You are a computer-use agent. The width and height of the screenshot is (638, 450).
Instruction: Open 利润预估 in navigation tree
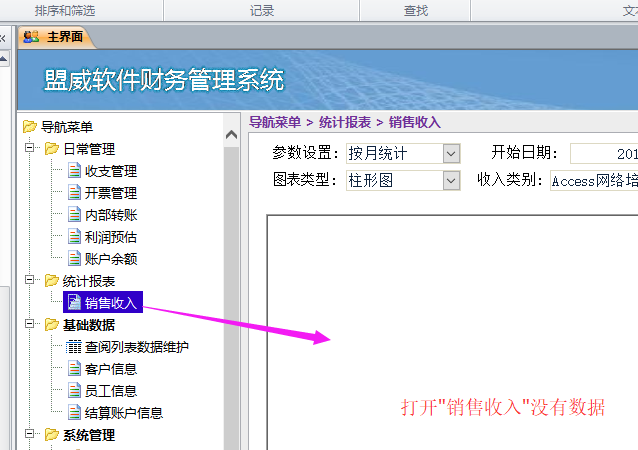111,237
